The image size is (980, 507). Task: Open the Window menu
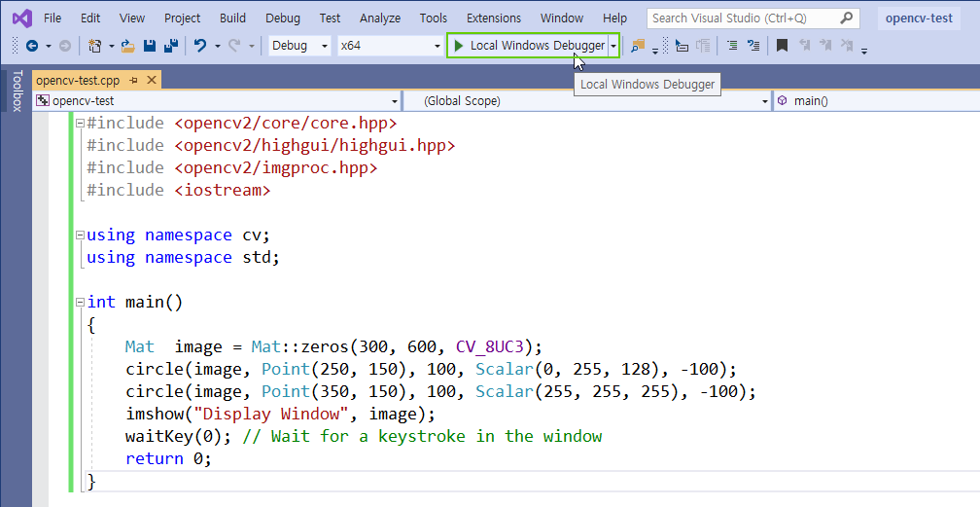pyautogui.click(x=562, y=18)
